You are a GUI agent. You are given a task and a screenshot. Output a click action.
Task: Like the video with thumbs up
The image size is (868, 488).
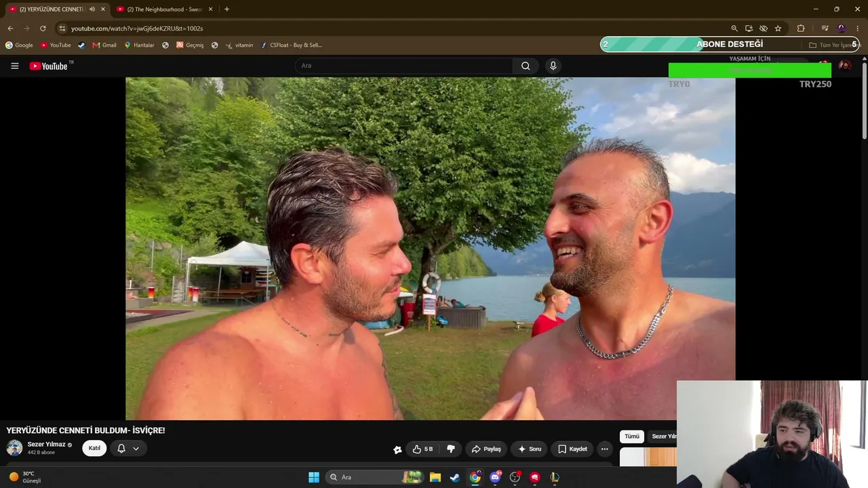(422, 449)
